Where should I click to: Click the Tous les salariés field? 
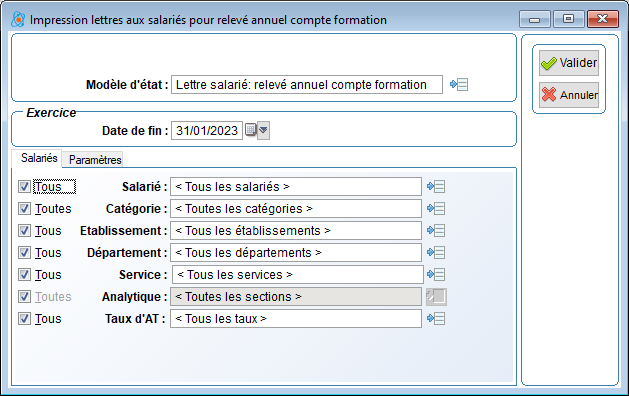click(x=296, y=187)
